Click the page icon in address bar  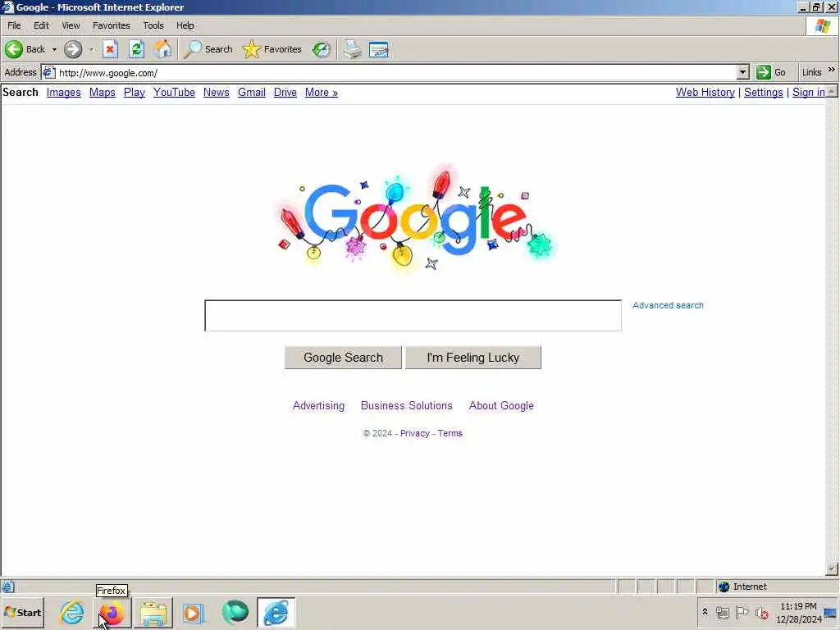[x=48, y=72]
